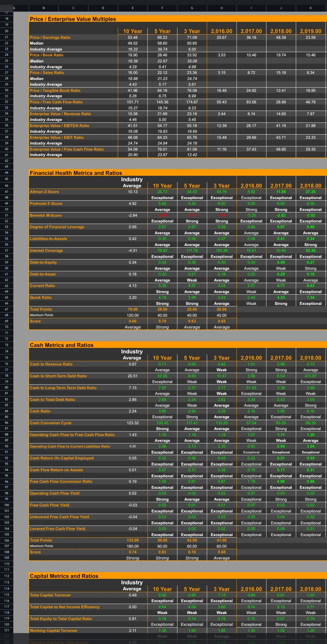Click the Financial Health Metrics and Ratios title
This screenshot has width=327, height=644.
(76, 173)
